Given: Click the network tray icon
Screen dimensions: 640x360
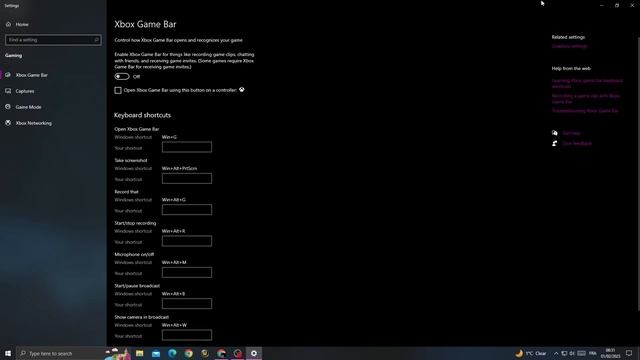Looking at the screenshot, I should click(x=564, y=353).
